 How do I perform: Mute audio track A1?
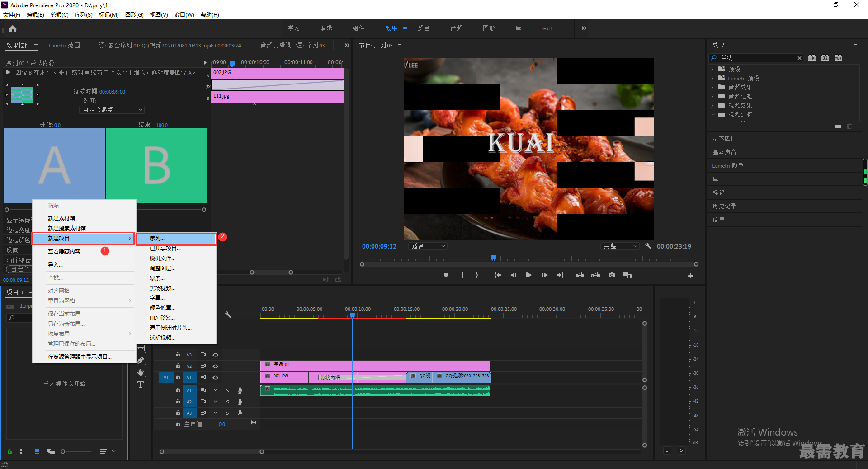click(215, 390)
